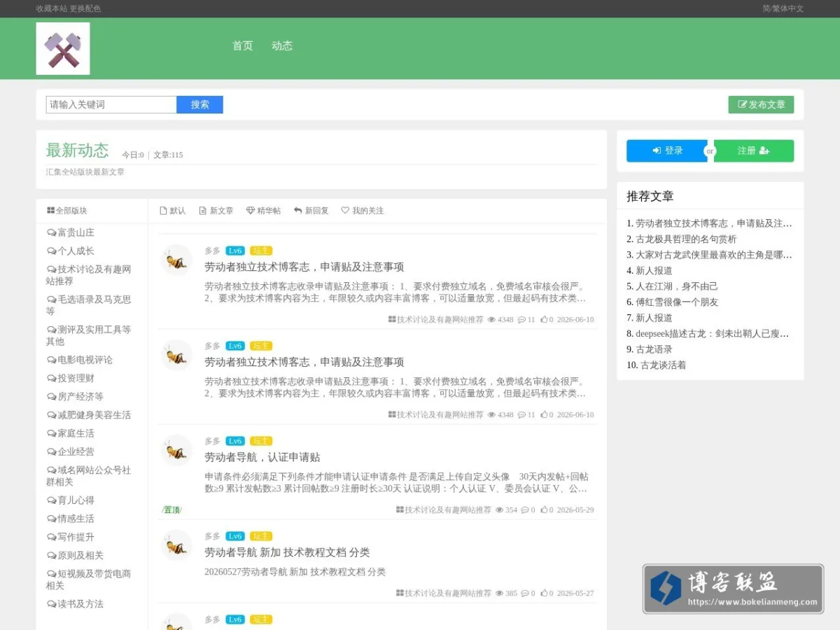Open the 短视频及带货电商相关 board
This screenshot has height=630, width=840.
click(x=89, y=580)
